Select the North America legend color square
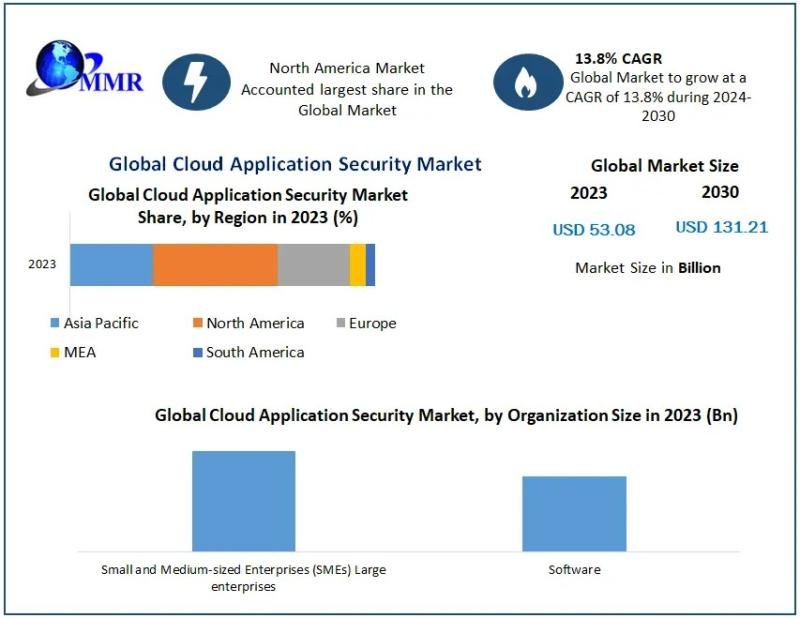 click(197, 323)
